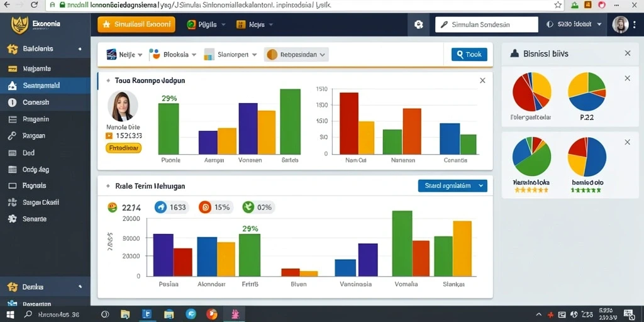Open the Pügils menu in top bar
Image resolution: width=644 pixels, height=322 pixels.
click(206, 25)
